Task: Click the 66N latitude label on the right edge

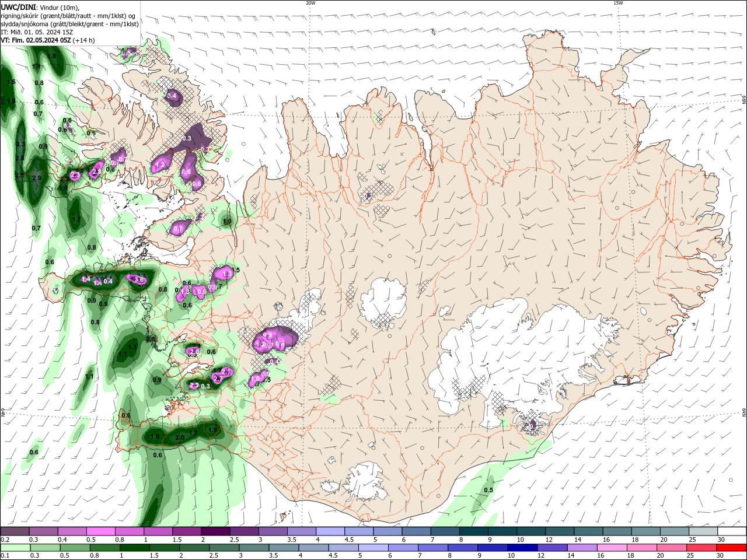Action: 743,100
